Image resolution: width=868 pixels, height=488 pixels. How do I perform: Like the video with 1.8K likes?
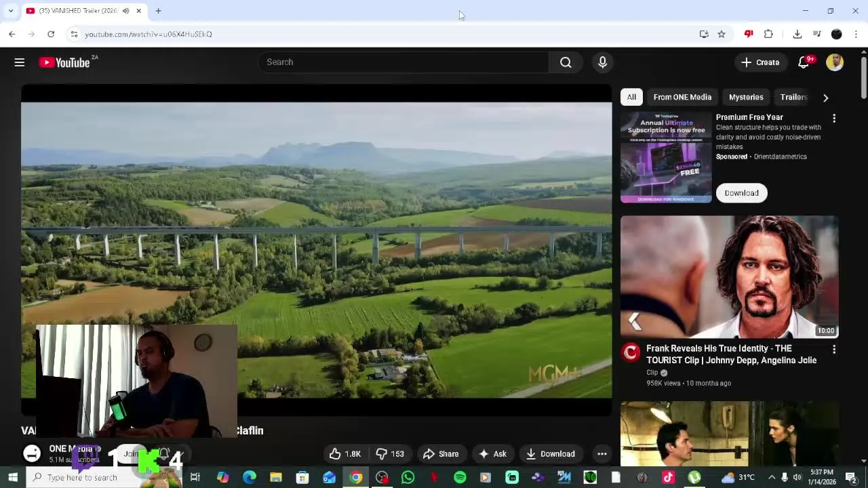click(x=345, y=454)
